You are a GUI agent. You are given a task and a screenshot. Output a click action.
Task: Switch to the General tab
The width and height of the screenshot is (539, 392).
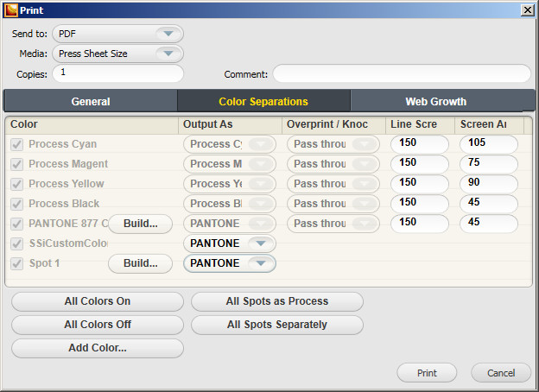coord(91,101)
